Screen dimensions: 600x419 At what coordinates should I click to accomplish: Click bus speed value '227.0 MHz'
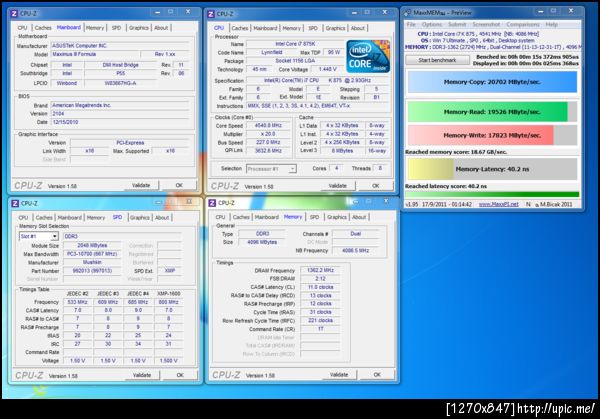click(268, 142)
